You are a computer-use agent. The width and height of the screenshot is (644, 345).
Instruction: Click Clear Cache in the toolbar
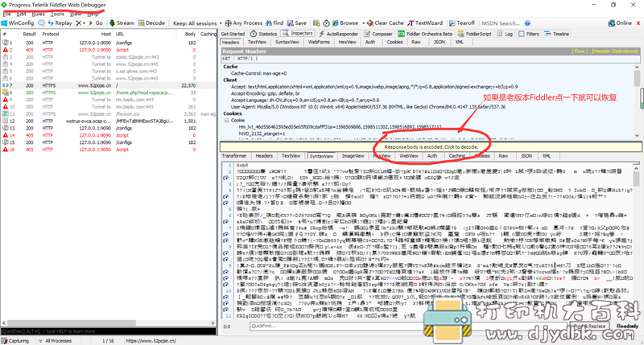point(386,23)
